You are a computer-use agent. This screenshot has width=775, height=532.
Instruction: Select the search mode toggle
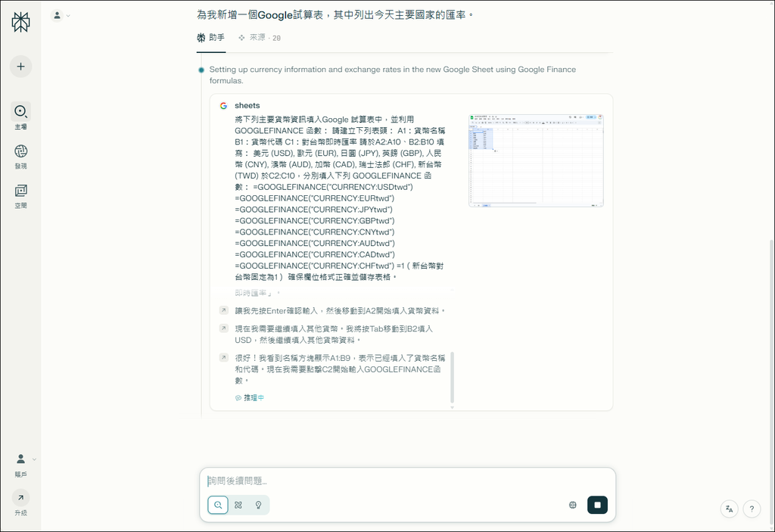(218, 505)
